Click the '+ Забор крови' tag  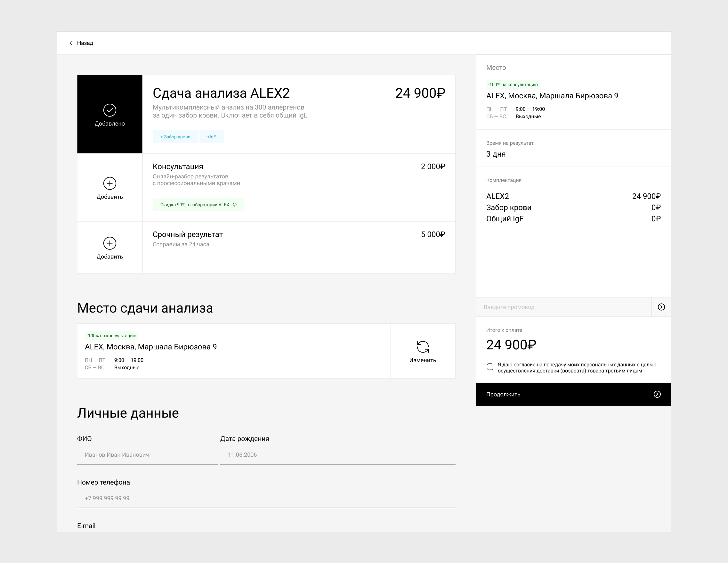[175, 137]
